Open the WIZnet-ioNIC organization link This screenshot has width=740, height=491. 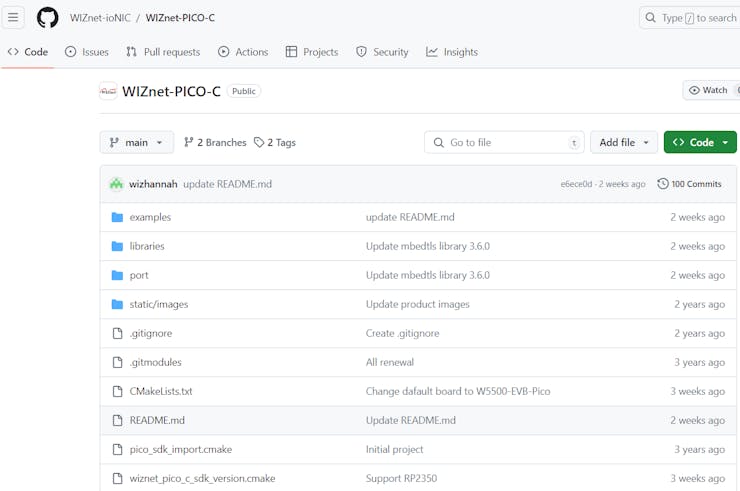coord(100,18)
